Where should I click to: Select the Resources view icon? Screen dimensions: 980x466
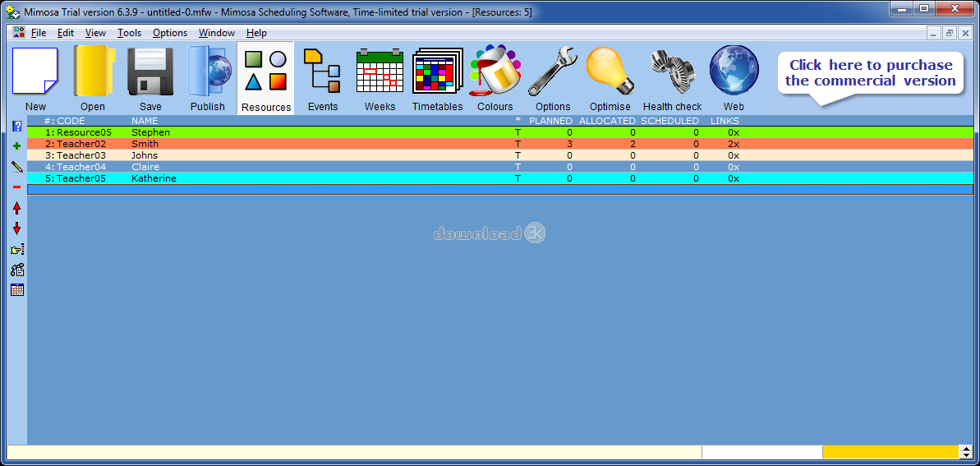[x=265, y=72]
